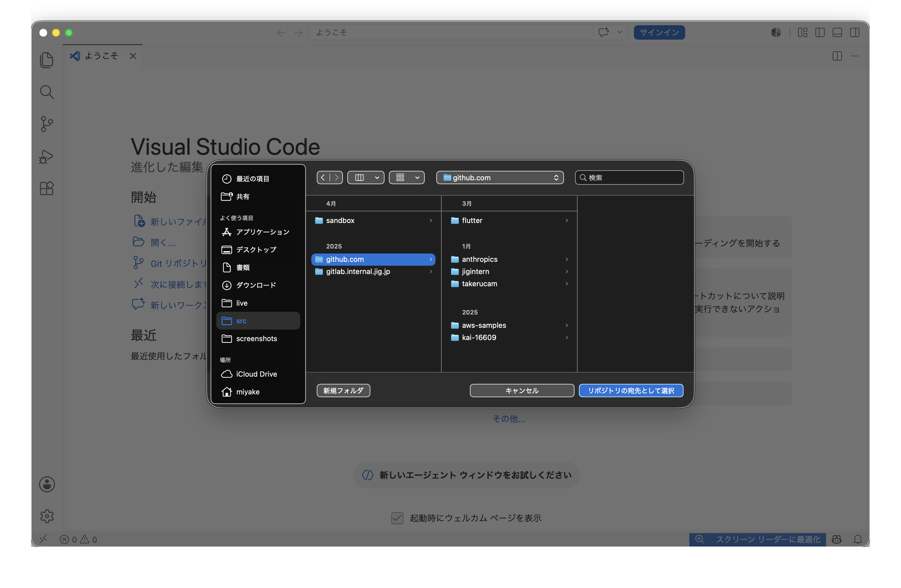The width and height of the screenshot is (901, 588).
Task: Uncheck 起動時にウェルカム ページを表示 checkbox
Action: coord(397,518)
